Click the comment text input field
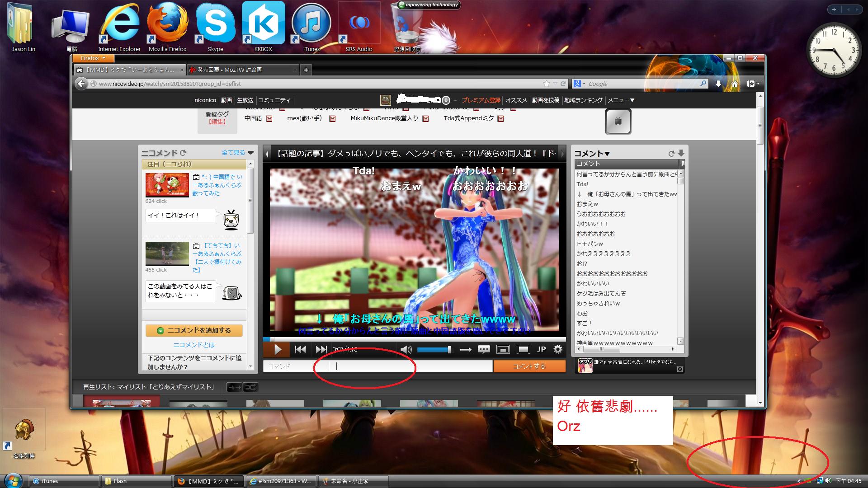Image resolution: width=868 pixels, height=488 pixels. [411, 366]
